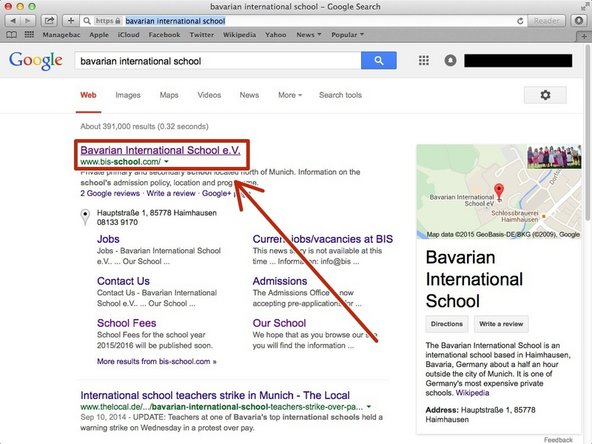Click the Safari address bar text

(x=175, y=21)
